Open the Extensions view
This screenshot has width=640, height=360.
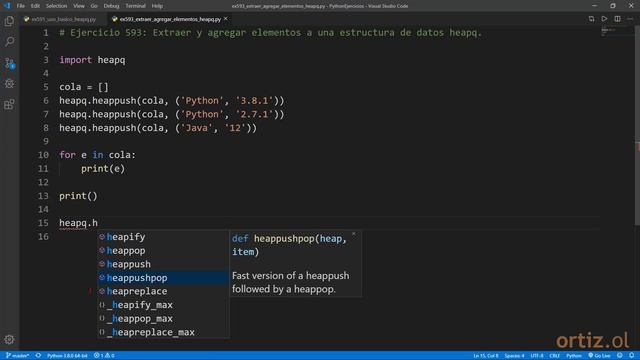pyautogui.click(x=9, y=104)
